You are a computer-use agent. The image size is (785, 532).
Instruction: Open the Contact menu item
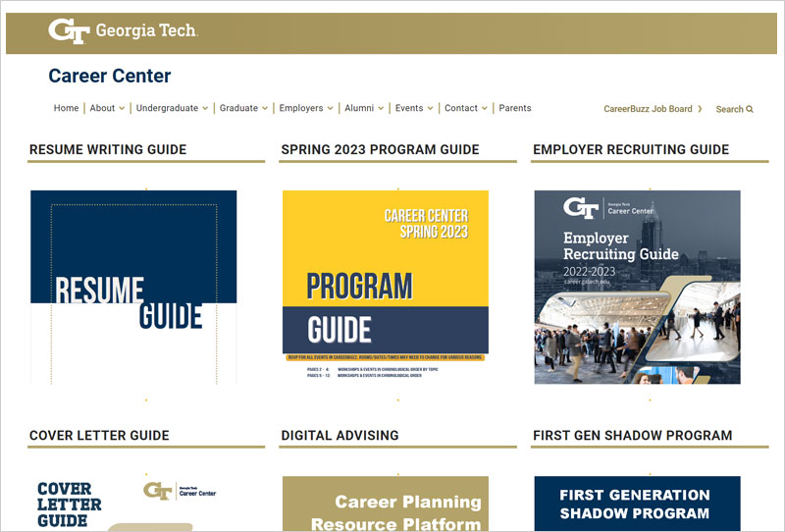(x=461, y=108)
